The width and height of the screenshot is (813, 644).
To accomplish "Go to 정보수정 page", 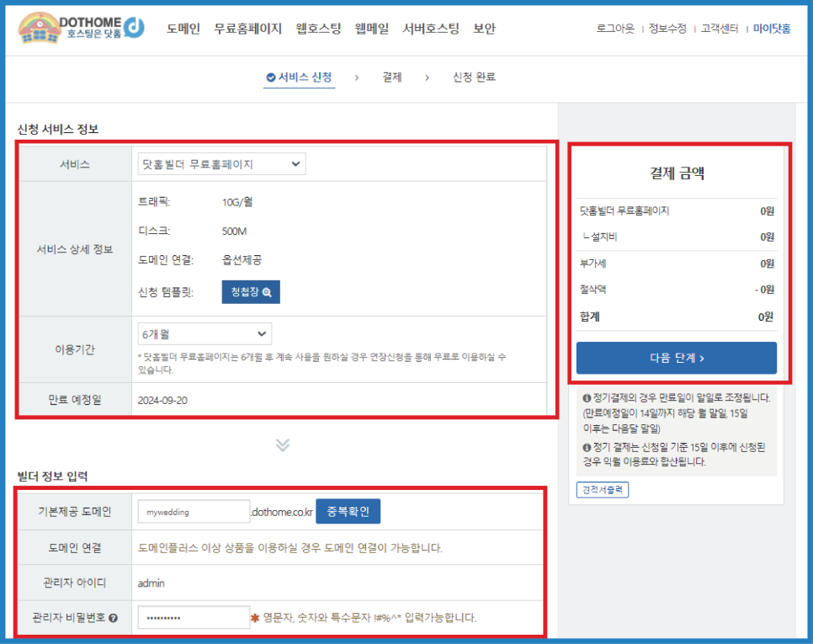I will pos(667,29).
